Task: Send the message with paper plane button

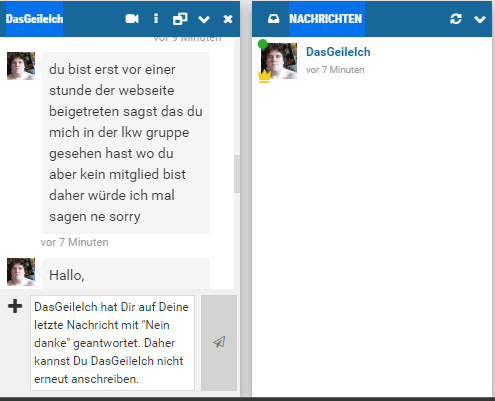Action: 219,342
